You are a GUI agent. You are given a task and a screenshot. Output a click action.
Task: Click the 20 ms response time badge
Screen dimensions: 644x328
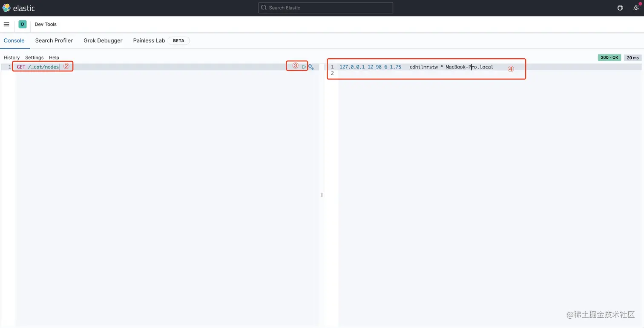(x=633, y=57)
